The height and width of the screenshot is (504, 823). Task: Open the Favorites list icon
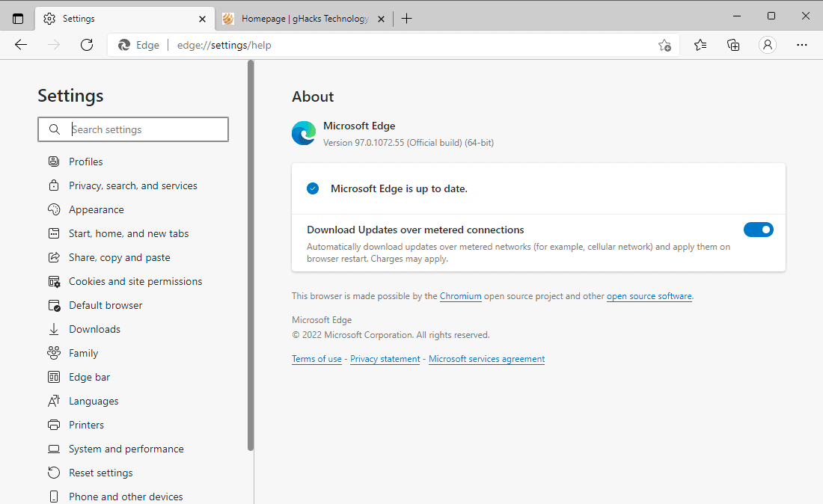click(x=700, y=45)
